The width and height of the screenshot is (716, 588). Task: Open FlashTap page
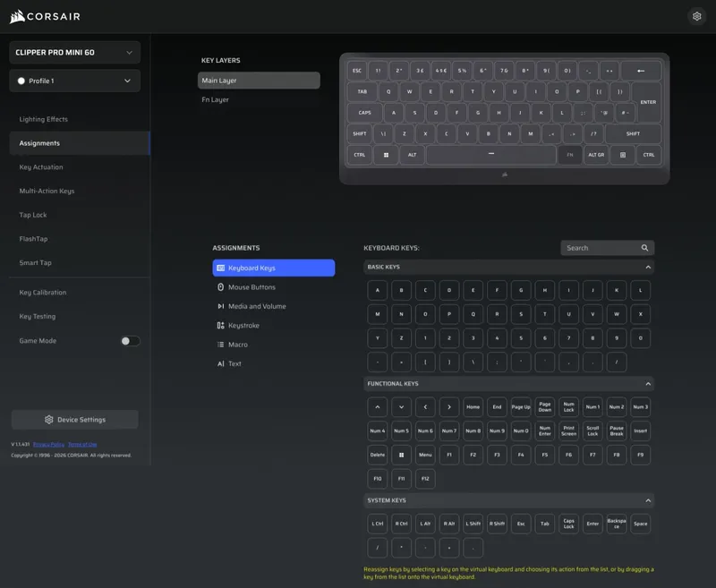click(33, 239)
